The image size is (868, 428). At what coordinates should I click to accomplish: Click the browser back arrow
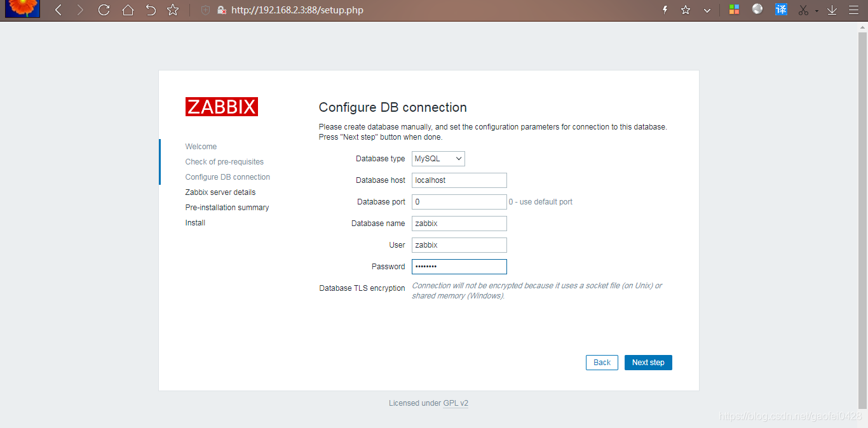tap(58, 10)
